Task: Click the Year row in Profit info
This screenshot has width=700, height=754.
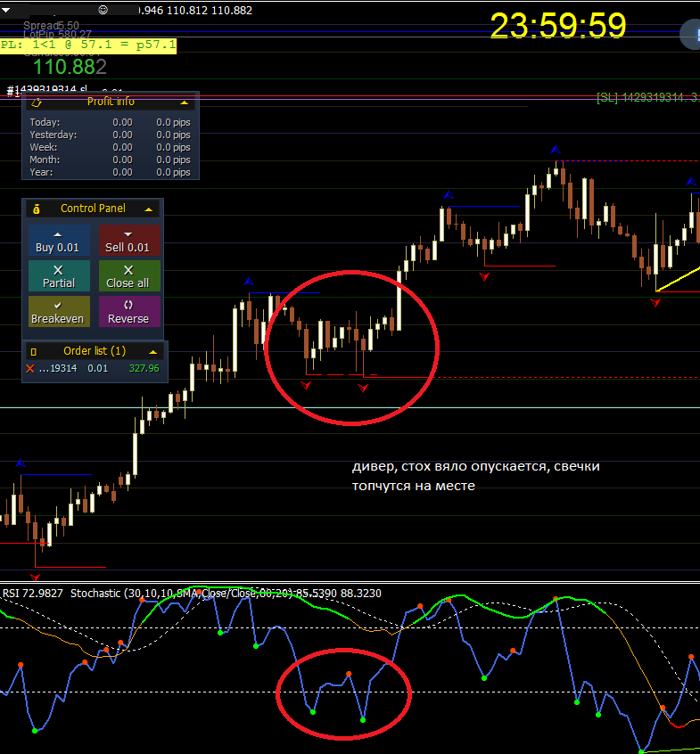Action: (111, 172)
